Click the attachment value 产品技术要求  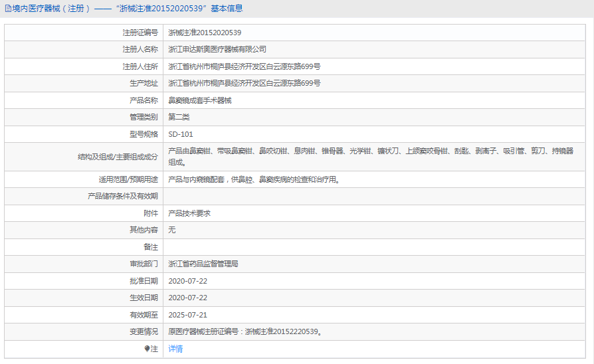coord(189,213)
